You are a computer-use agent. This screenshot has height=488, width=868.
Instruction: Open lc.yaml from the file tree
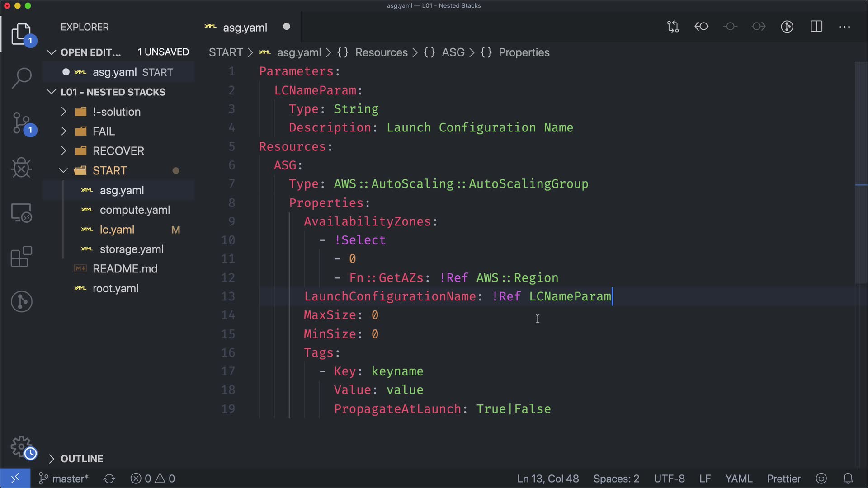pos(117,230)
